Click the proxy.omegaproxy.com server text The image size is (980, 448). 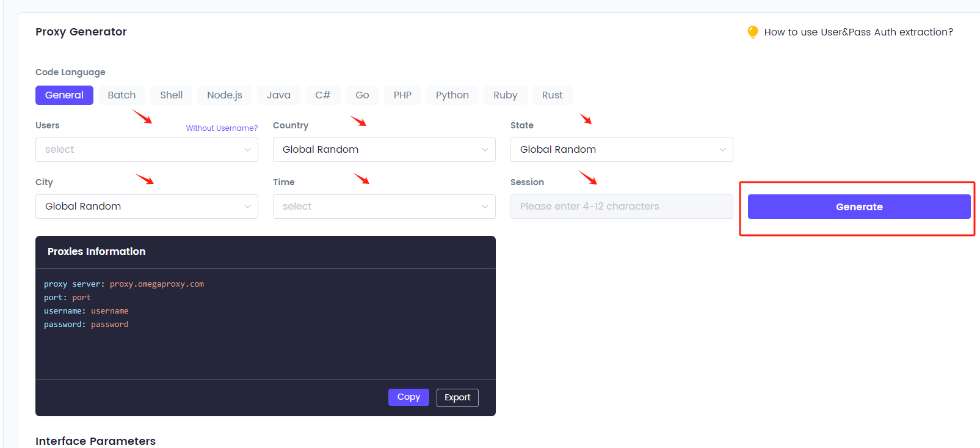(x=157, y=284)
